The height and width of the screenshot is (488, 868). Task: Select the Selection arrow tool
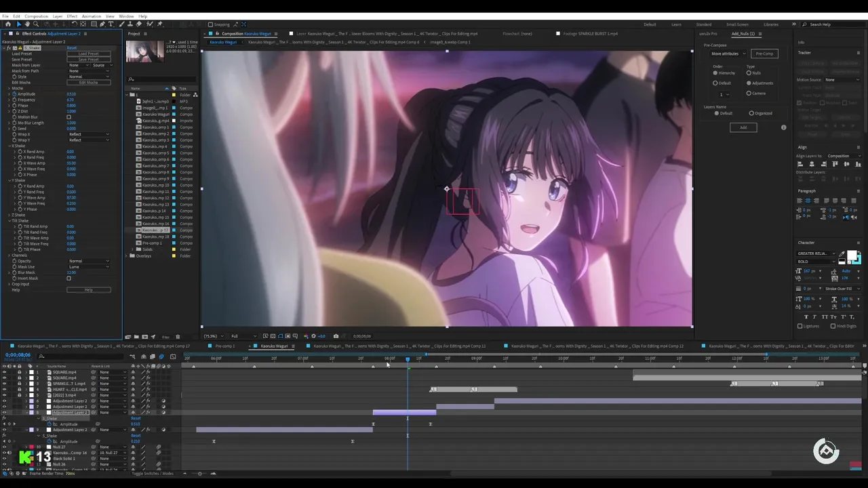click(x=19, y=24)
